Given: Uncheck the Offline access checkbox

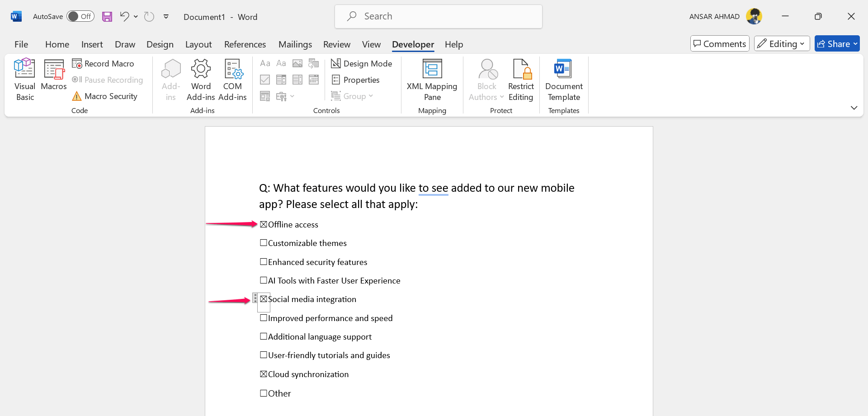Looking at the screenshot, I should (x=264, y=224).
